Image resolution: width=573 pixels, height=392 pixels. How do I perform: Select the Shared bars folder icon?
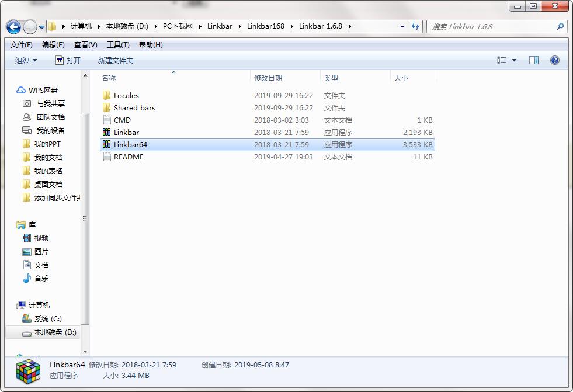[106, 107]
